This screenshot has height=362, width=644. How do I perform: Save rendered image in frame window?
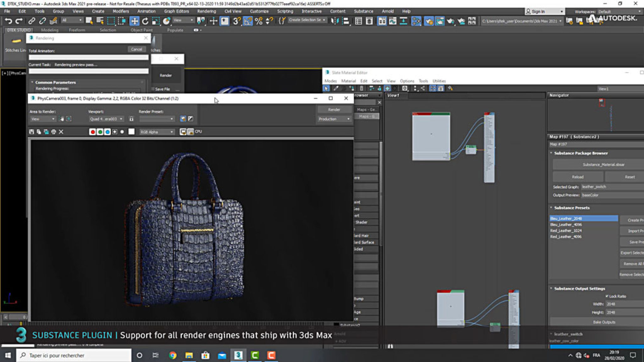tap(31, 132)
